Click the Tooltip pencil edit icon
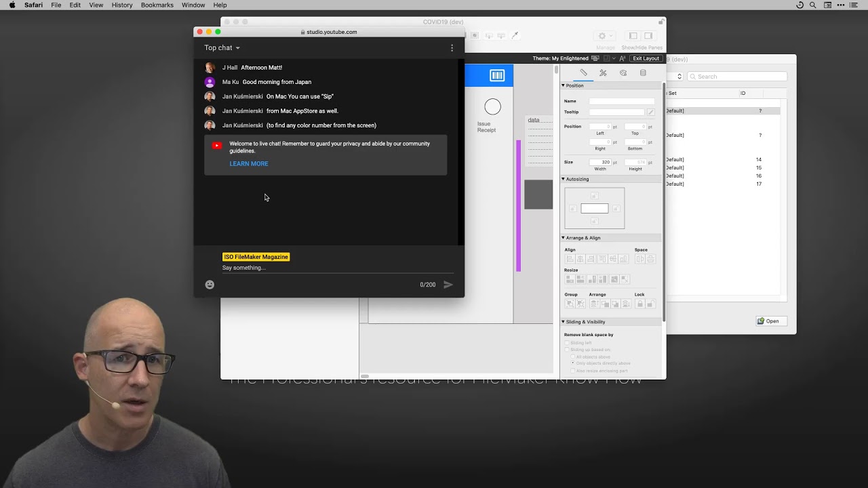The height and width of the screenshot is (488, 868). [651, 112]
